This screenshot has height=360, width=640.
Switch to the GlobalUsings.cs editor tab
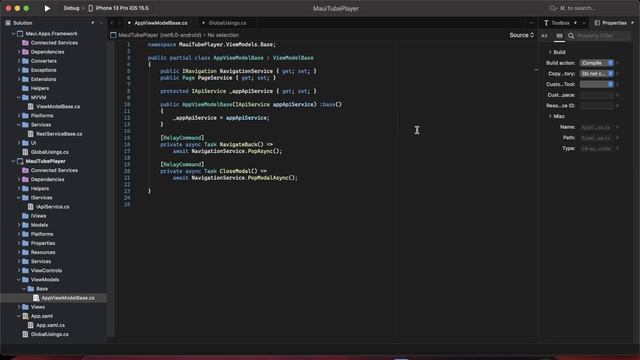point(227,23)
